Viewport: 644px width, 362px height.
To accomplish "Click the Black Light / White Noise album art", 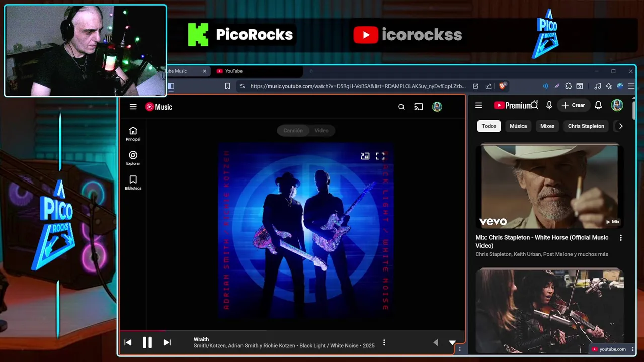I will pos(306,231).
